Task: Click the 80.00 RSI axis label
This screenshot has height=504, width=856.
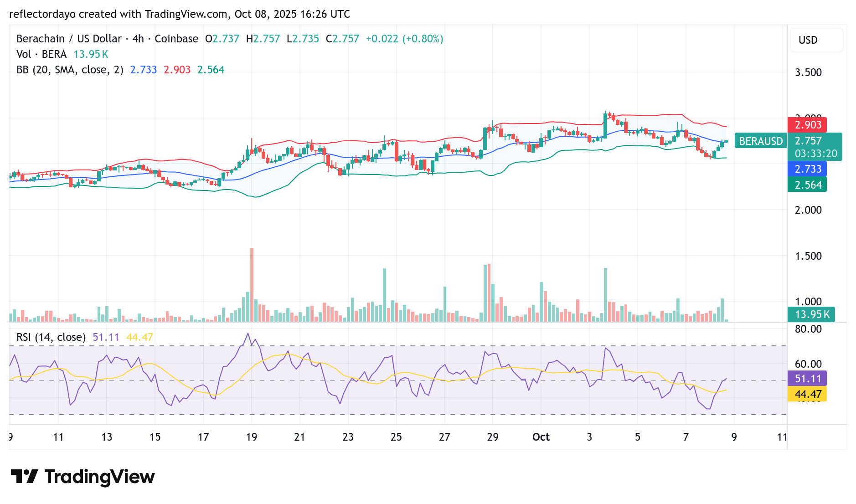Action: click(808, 329)
